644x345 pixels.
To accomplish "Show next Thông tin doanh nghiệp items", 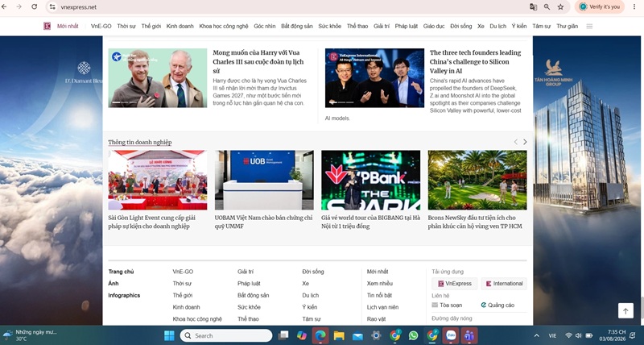I will click(x=525, y=142).
